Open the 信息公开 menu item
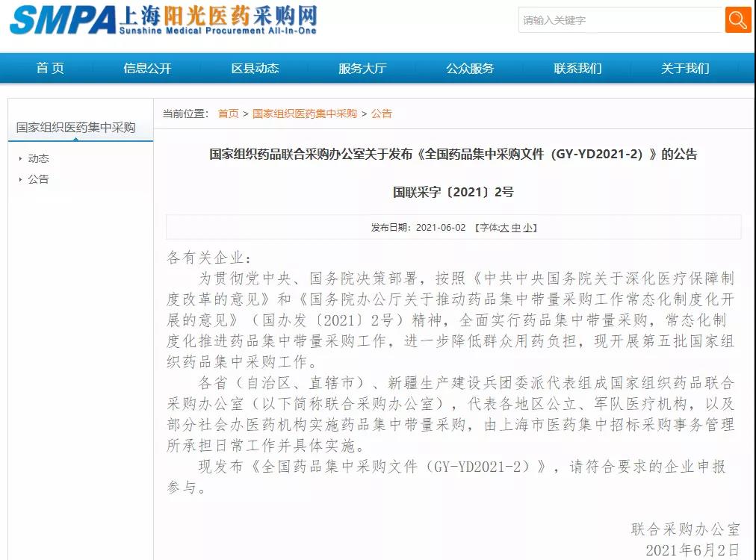Viewport: 756px width, 560px height. (x=146, y=68)
